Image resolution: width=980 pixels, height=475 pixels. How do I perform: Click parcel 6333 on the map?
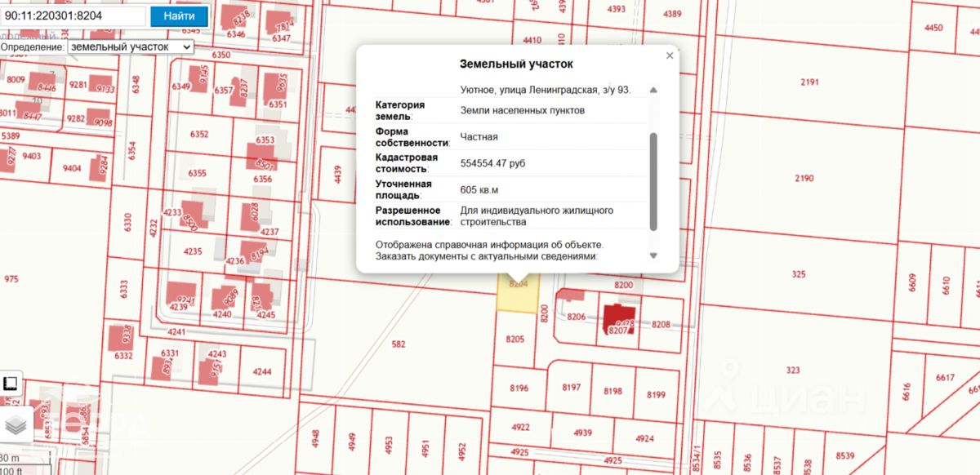pyautogui.click(x=124, y=290)
